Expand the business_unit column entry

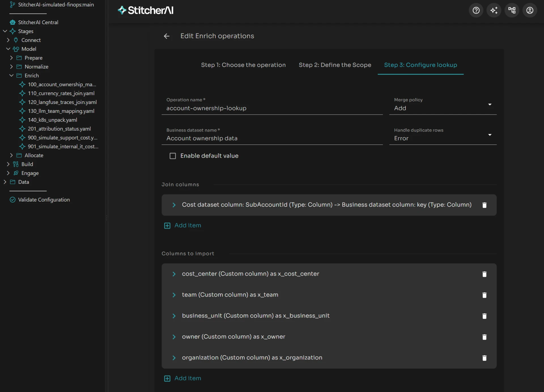coord(174,316)
